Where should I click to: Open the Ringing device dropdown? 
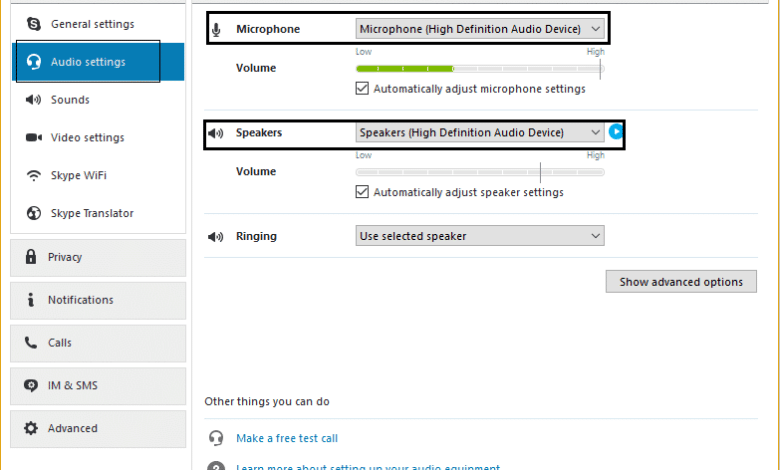pyautogui.click(x=480, y=236)
